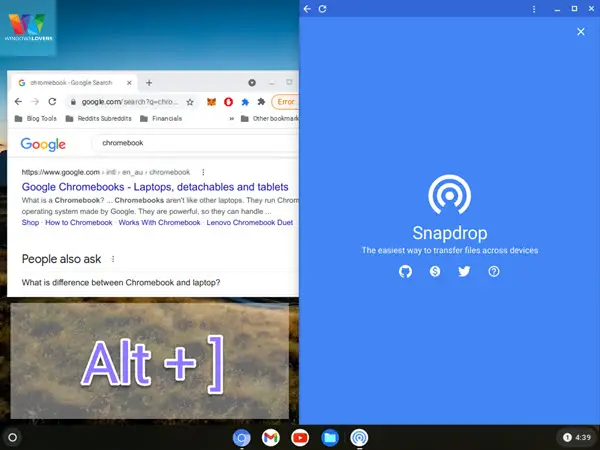The width and height of the screenshot is (600, 450).
Task: Reload the Snapdrop window
Action: [323, 8]
